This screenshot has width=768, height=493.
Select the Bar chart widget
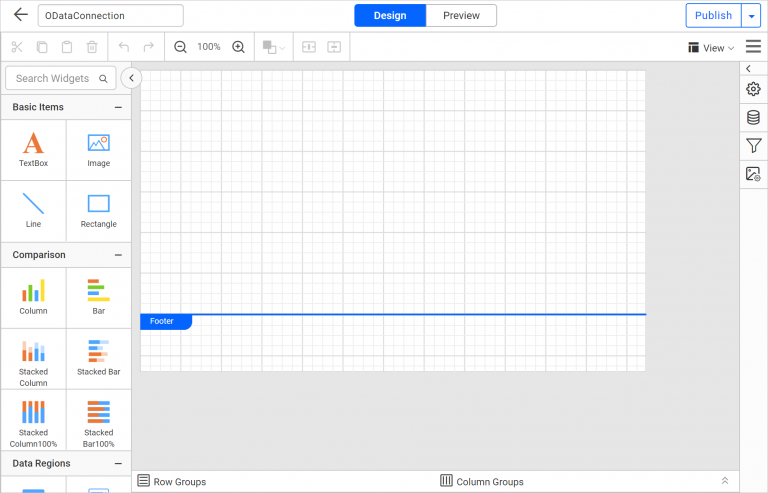[98, 298]
